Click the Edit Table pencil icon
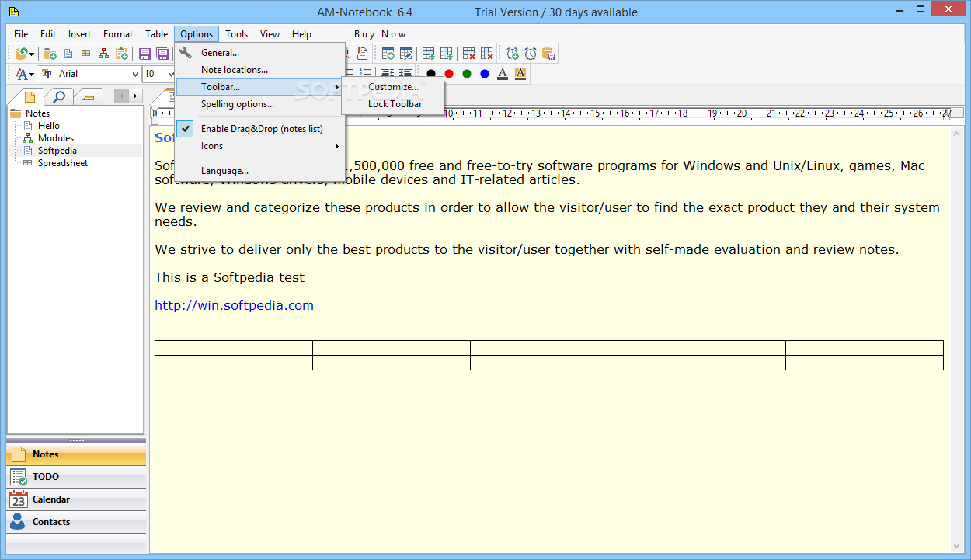 (405, 54)
